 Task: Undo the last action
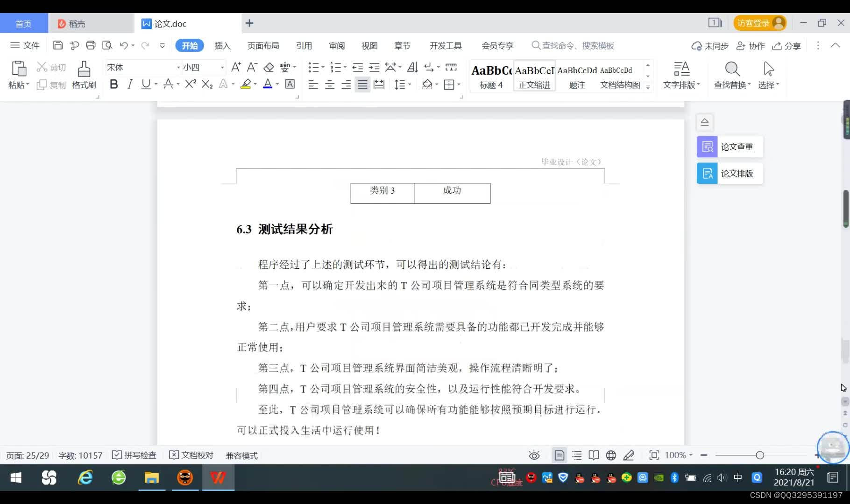[x=124, y=45]
